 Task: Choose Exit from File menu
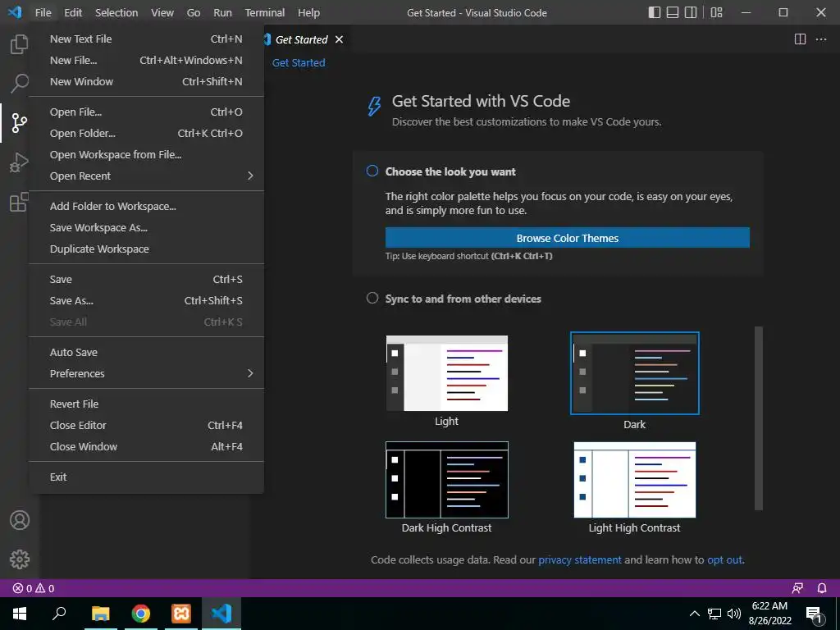pos(146,477)
